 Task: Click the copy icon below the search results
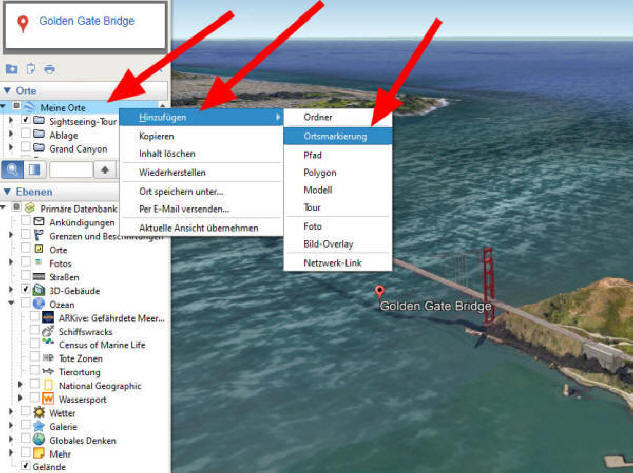(31, 69)
